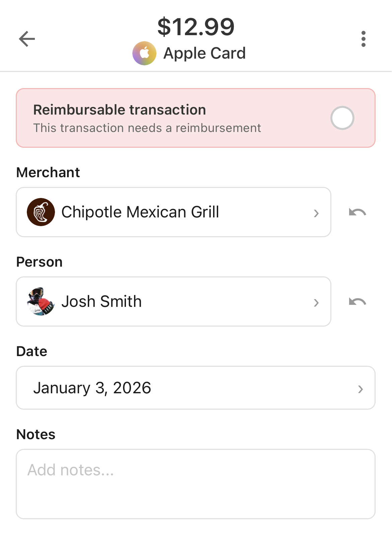
Task: Open the Chipotle Mexican Grill merchant selector
Action: [x=168, y=212]
